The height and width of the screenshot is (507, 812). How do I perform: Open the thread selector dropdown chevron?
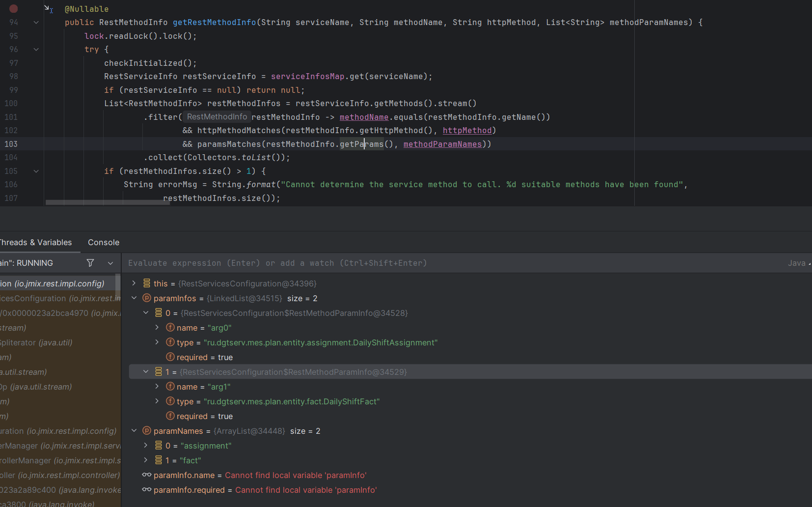click(110, 263)
